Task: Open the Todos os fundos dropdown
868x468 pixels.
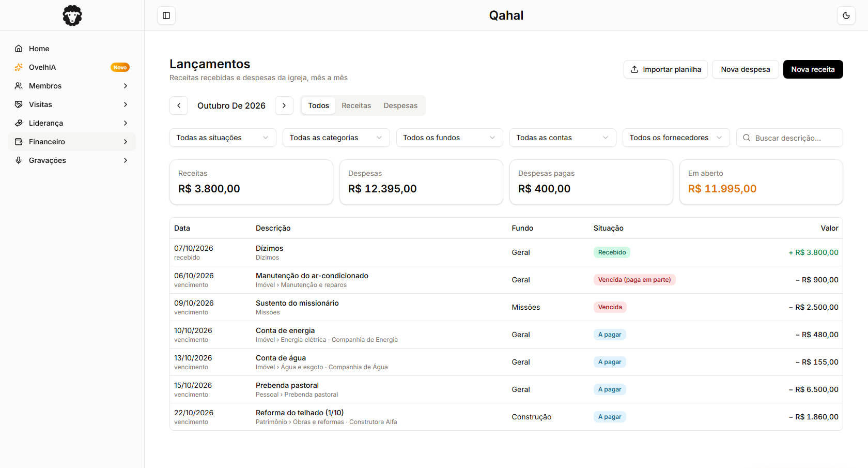Action: click(x=450, y=138)
